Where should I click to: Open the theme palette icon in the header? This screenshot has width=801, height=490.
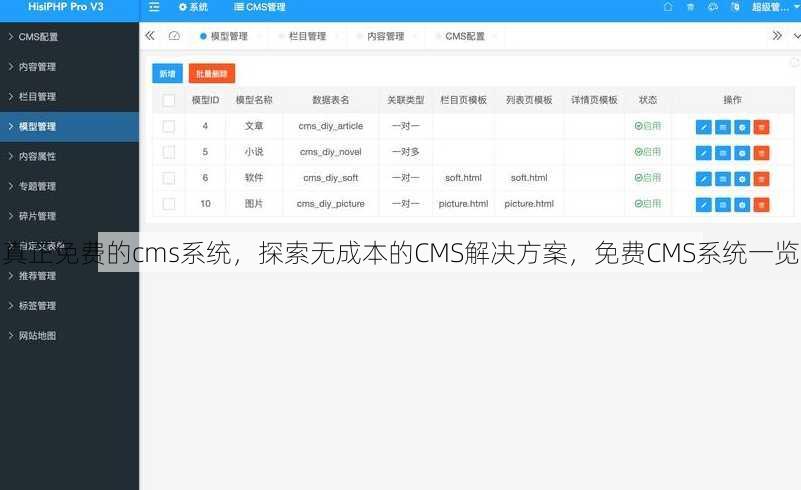tap(713, 7)
